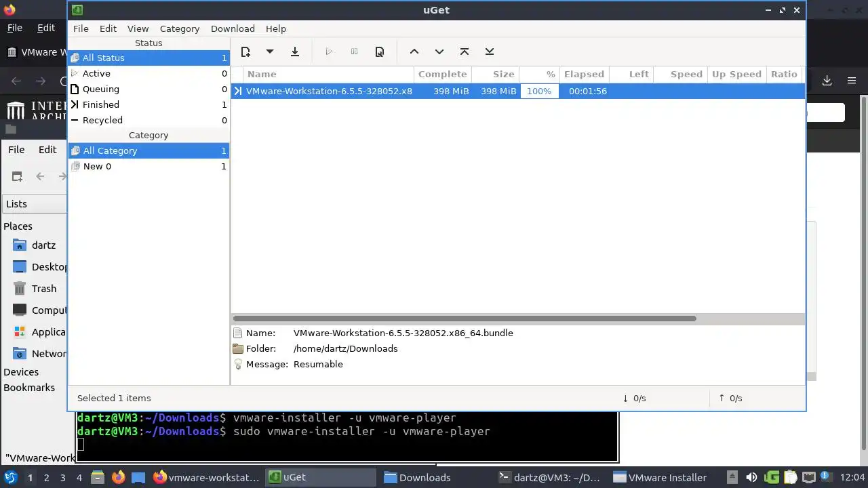Open uGet View menu
The image size is (868, 488).
point(138,28)
